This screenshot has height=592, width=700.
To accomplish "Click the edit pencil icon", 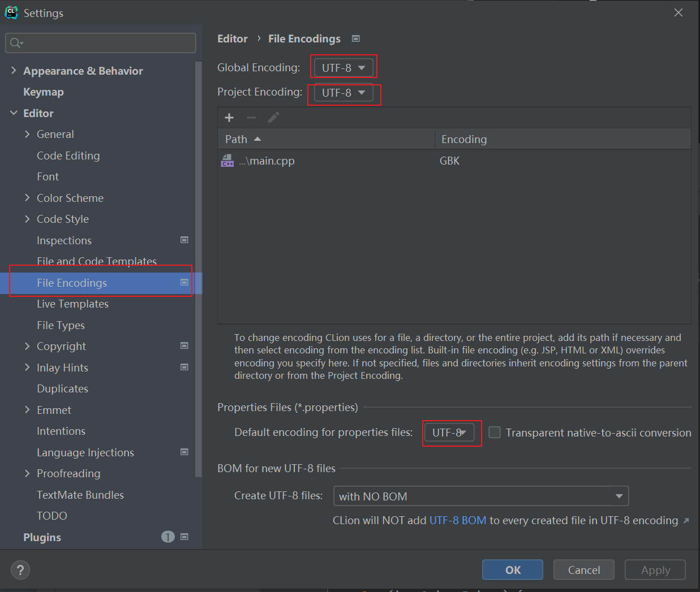I will (273, 118).
